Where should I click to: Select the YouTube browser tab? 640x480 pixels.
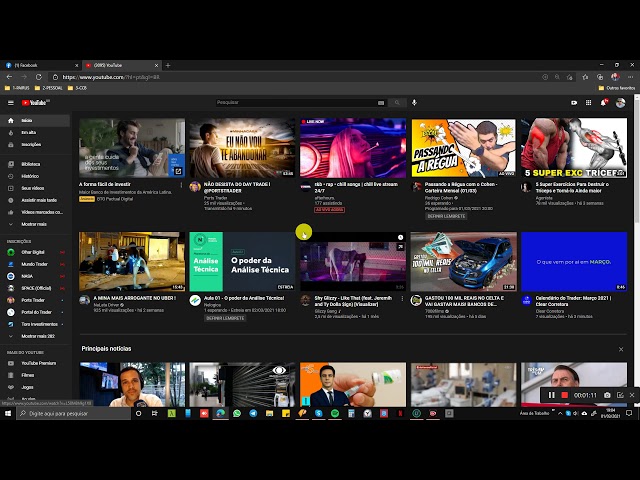[x=122, y=65]
